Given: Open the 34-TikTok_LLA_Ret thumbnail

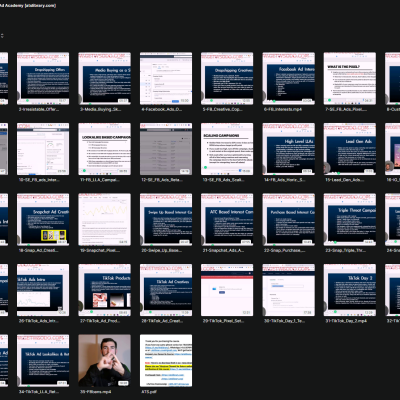Looking at the screenshot, I should click(43, 361).
